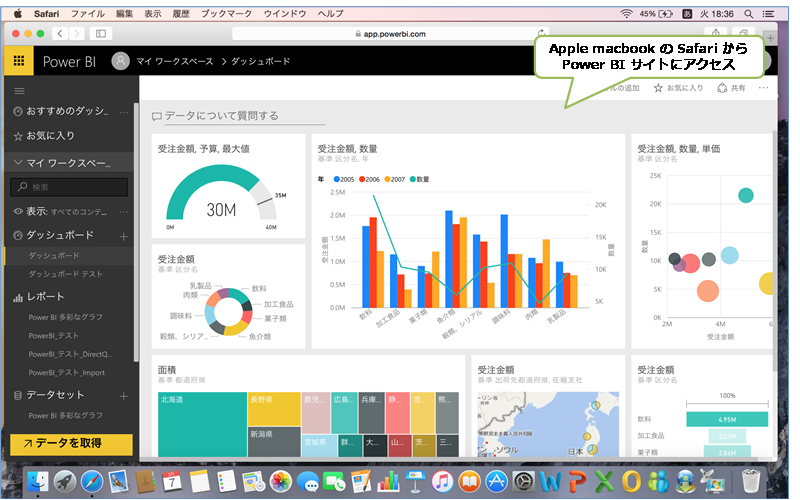800x500 pixels.
Task: Open more options ellipsis in dashboard toolbar
Action: click(x=763, y=88)
